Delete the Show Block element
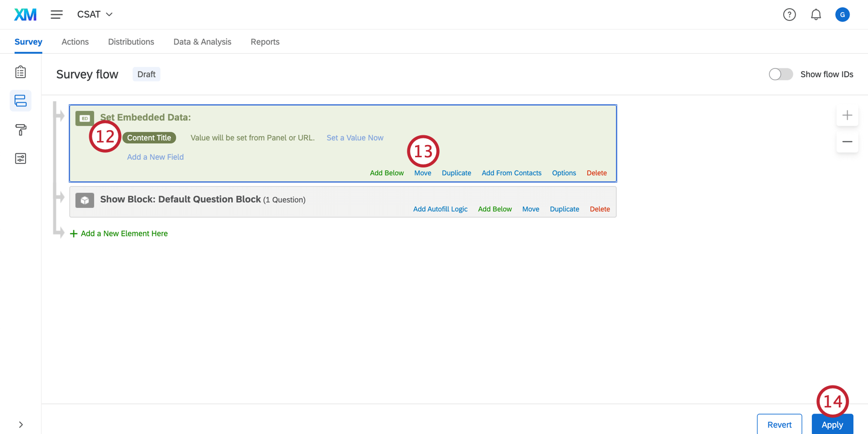The height and width of the screenshot is (434, 868). pyautogui.click(x=600, y=209)
